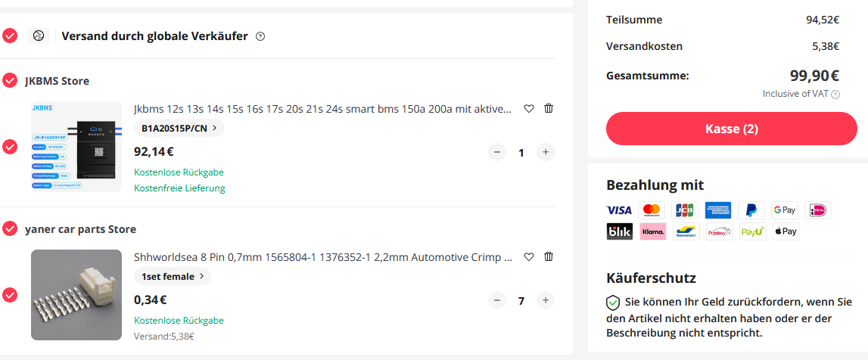Click the Visa payment icon
Image resolution: width=868 pixels, height=360 pixels.
[619, 210]
